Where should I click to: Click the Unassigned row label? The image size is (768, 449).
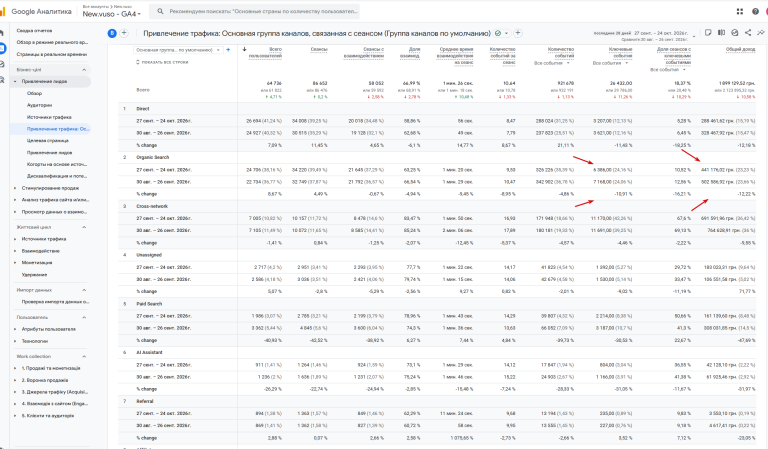149,255
